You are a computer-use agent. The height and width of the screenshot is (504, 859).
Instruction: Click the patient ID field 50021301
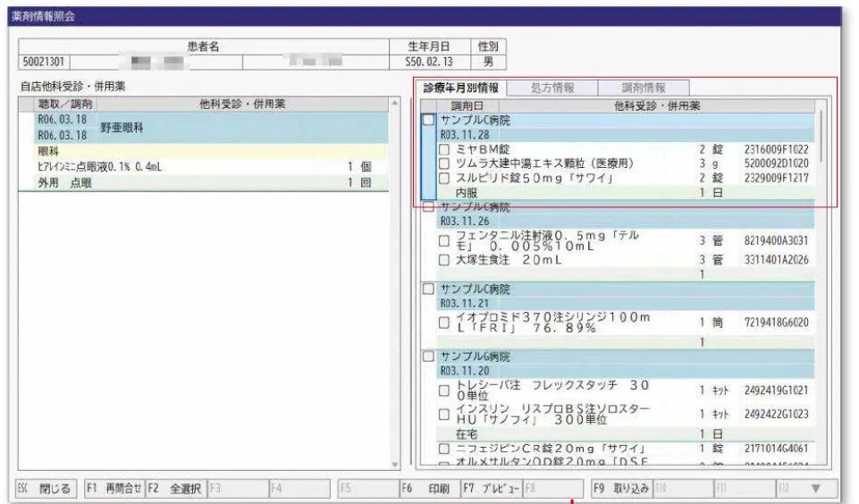coord(44,62)
